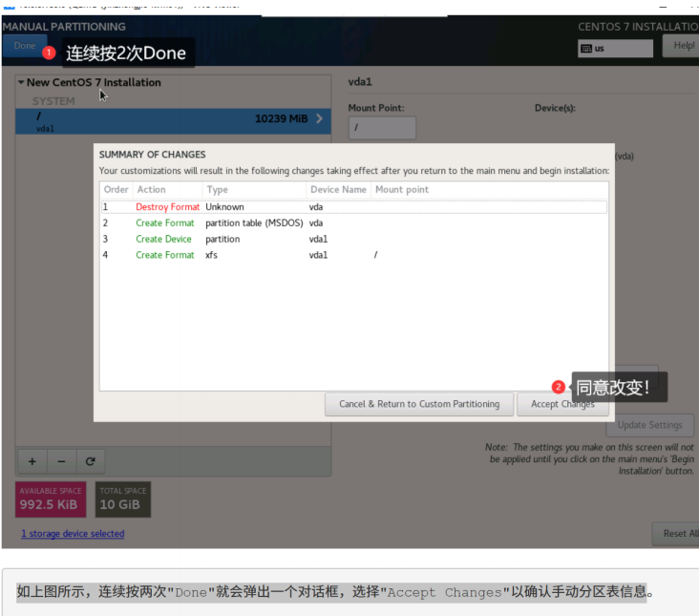
Task: Sort by the Device Name column header
Action: pos(338,189)
